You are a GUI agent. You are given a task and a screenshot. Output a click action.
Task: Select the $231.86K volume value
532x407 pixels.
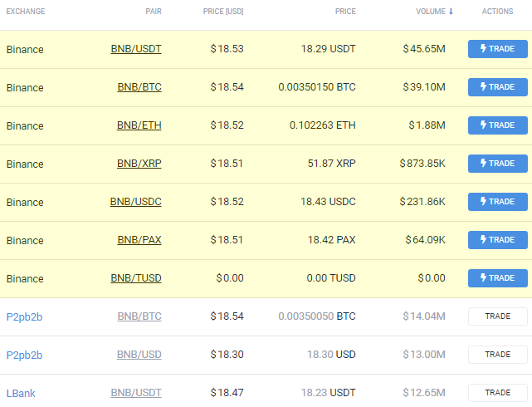422,202
